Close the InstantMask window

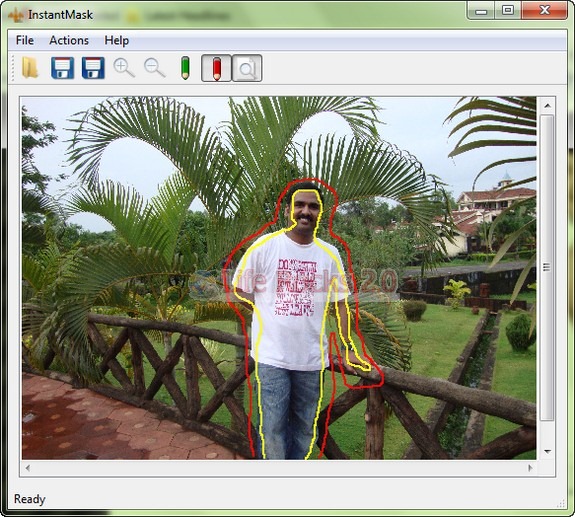[545, 11]
